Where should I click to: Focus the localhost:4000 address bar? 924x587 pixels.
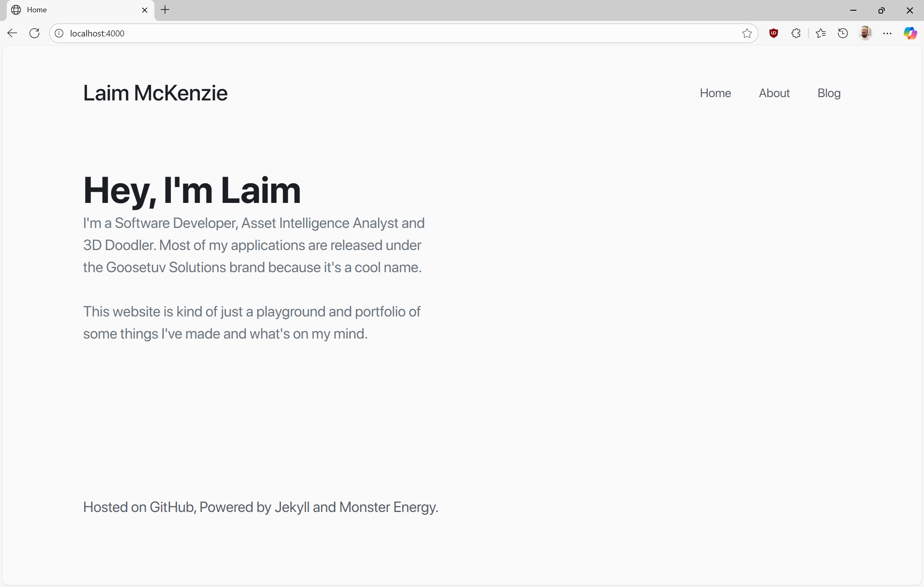369,33
